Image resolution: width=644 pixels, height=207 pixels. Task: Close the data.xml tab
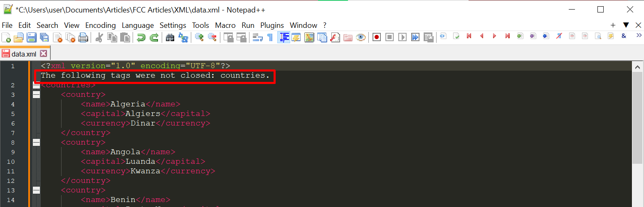click(x=43, y=54)
